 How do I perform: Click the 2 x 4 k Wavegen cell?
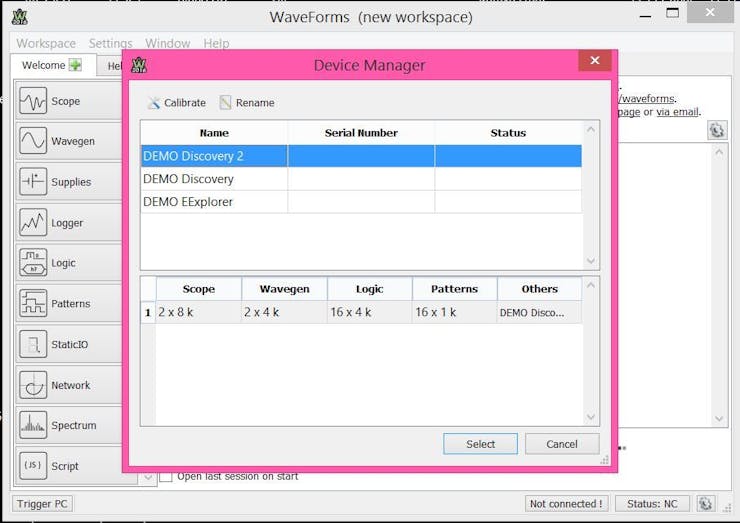284,312
